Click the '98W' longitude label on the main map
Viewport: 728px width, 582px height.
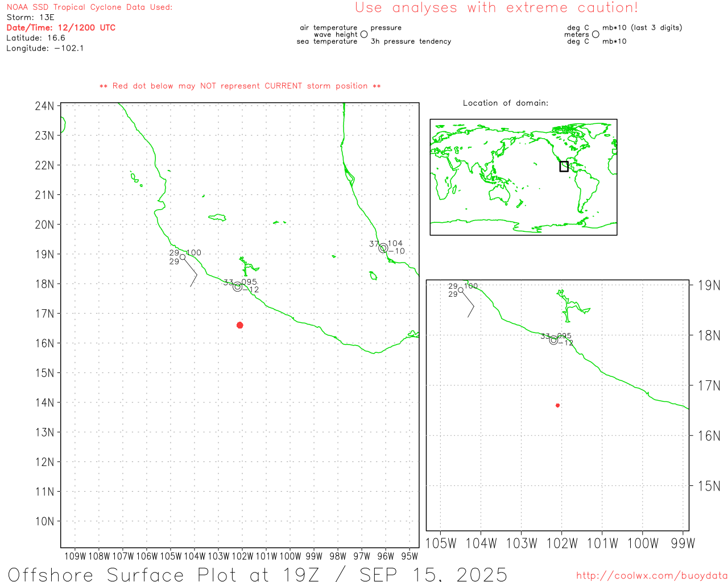[x=338, y=556]
